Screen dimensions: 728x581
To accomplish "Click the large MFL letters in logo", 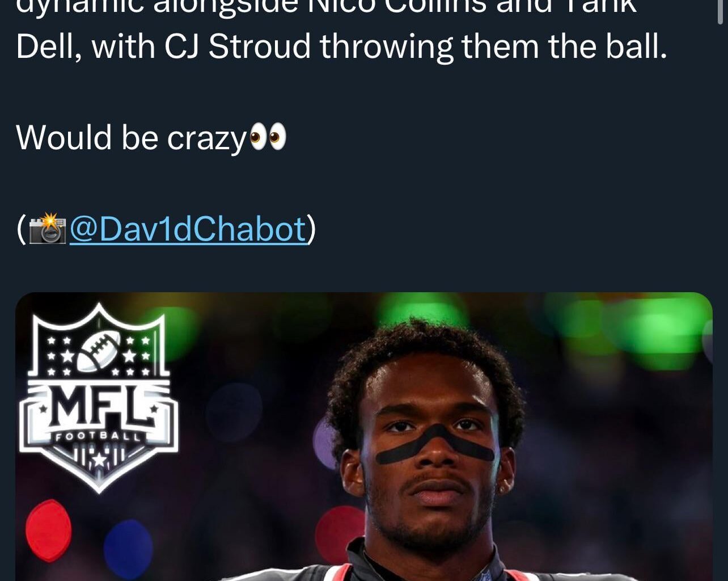I will tap(99, 406).
